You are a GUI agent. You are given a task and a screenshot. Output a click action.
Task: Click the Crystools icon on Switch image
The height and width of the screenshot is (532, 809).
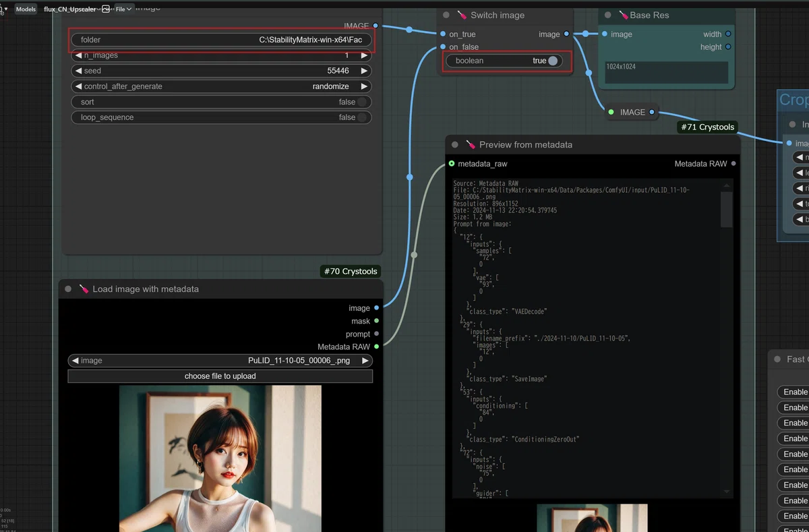pos(462,15)
